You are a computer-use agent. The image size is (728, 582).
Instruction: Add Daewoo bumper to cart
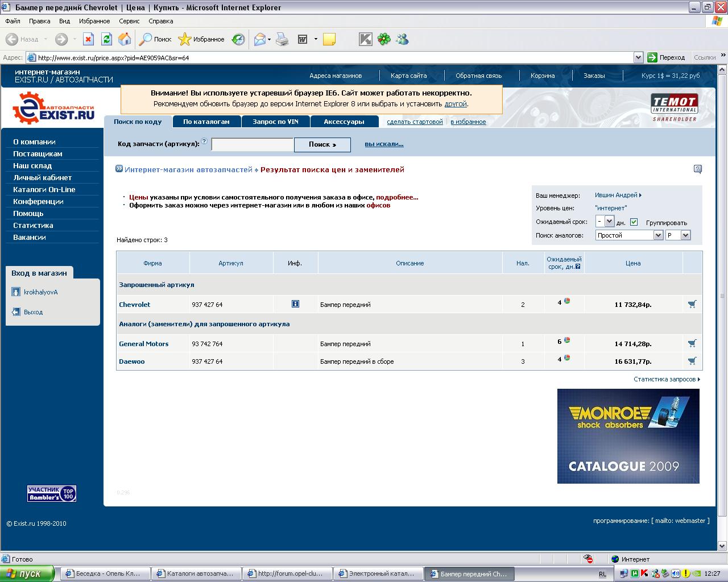tap(692, 361)
